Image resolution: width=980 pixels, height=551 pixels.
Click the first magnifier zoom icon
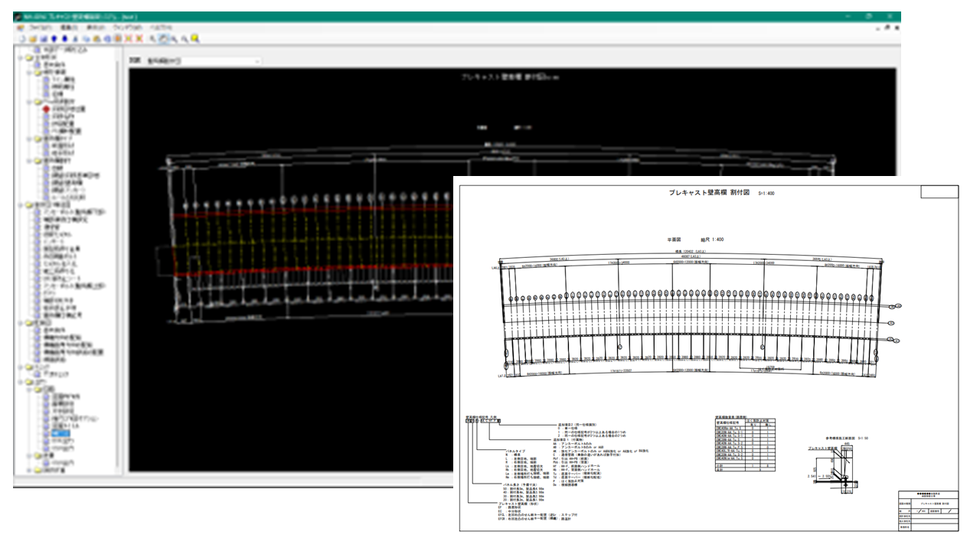pyautogui.click(x=153, y=38)
